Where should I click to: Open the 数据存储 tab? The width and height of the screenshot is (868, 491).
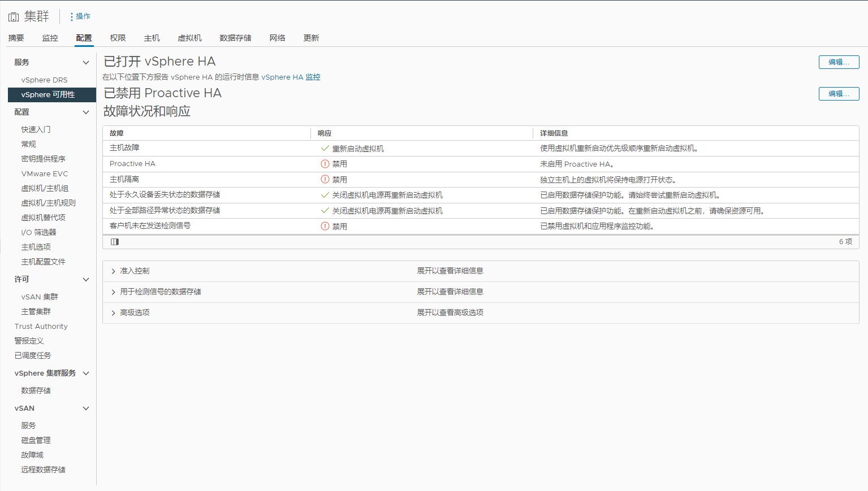coord(235,38)
